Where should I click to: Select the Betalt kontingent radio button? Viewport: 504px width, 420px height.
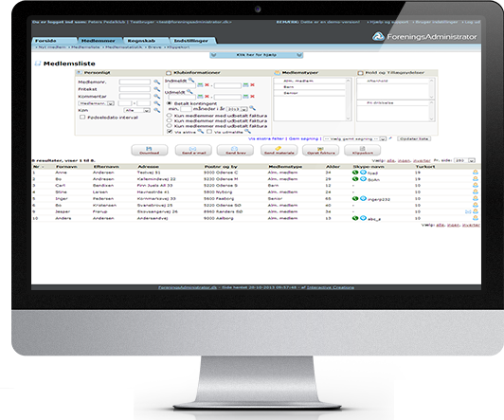[170, 103]
